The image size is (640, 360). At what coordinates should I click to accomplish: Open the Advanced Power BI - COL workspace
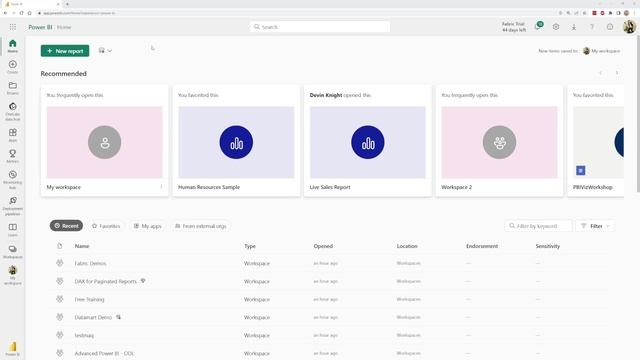point(104,353)
